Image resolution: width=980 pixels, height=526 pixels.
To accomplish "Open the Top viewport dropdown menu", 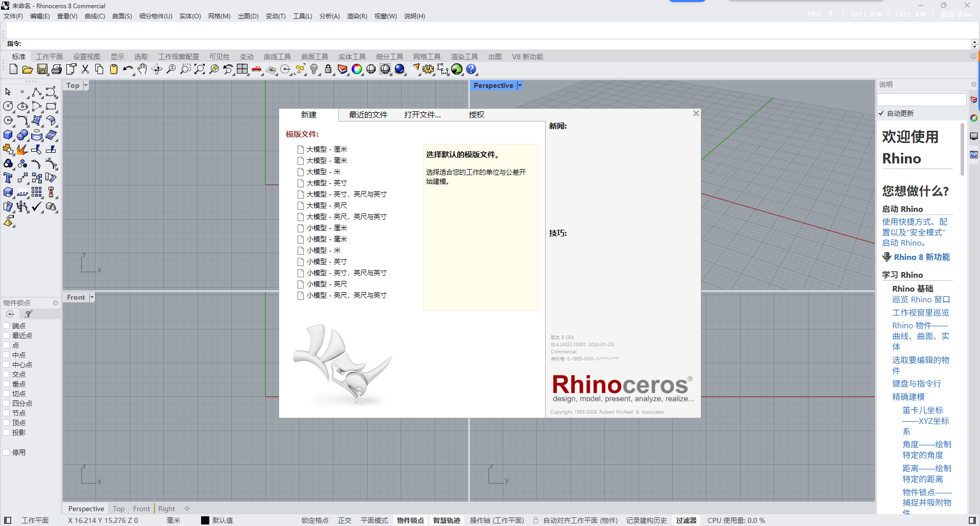I will [x=85, y=85].
